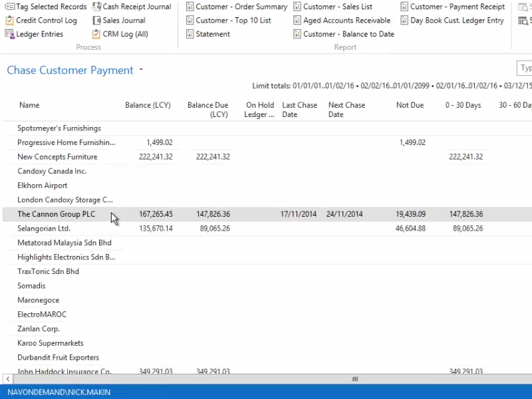This screenshot has height=399, width=532.
Task: Click the left arrow of horizontal scrollbar
Action: coord(9,378)
